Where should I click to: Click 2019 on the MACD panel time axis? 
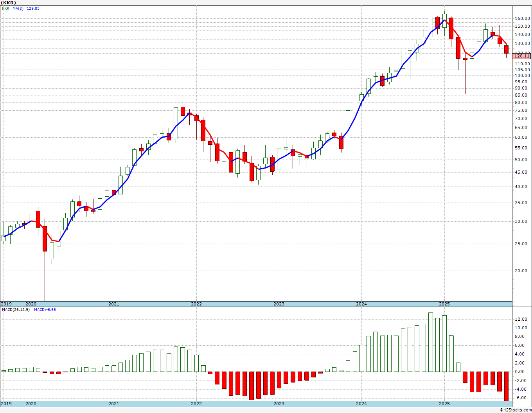pos(6,403)
